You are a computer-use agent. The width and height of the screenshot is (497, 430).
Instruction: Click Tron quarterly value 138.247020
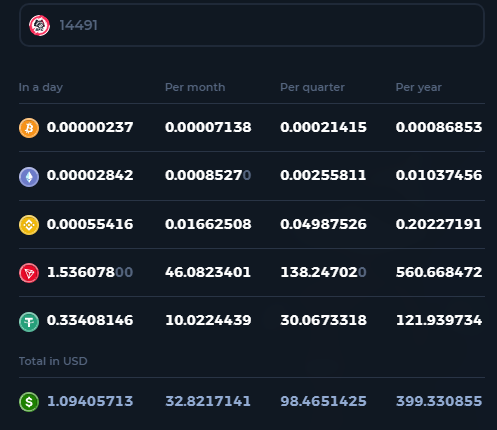click(x=323, y=272)
